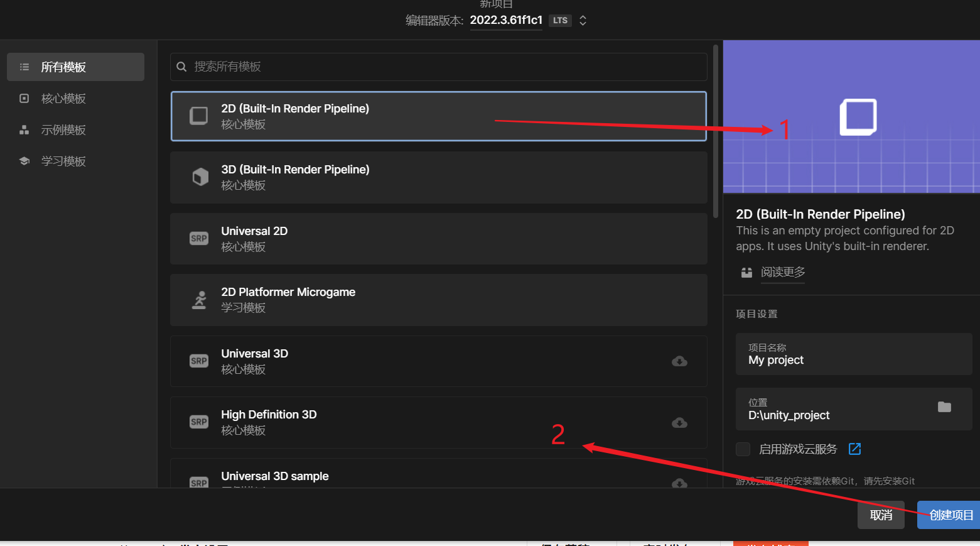The image size is (980, 546).
Task: Download the High Definition 3D template
Action: tap(679, 423)
